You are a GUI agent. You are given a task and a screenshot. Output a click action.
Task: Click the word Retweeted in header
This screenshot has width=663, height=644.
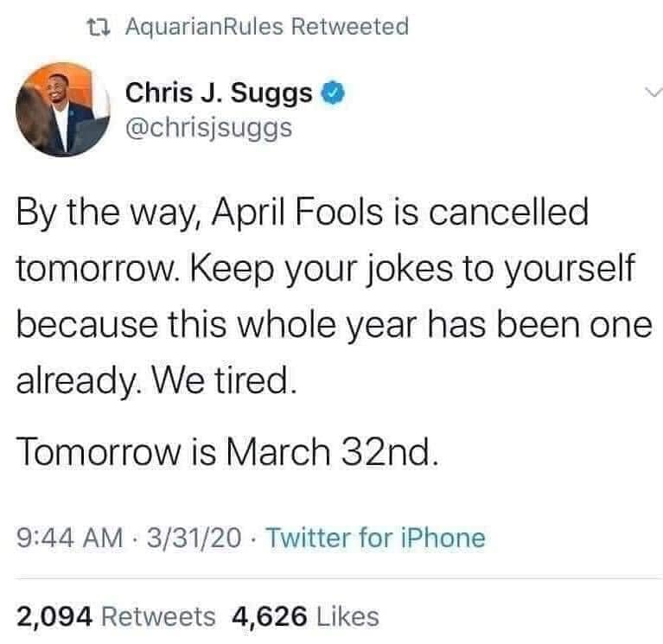(351, 27)
